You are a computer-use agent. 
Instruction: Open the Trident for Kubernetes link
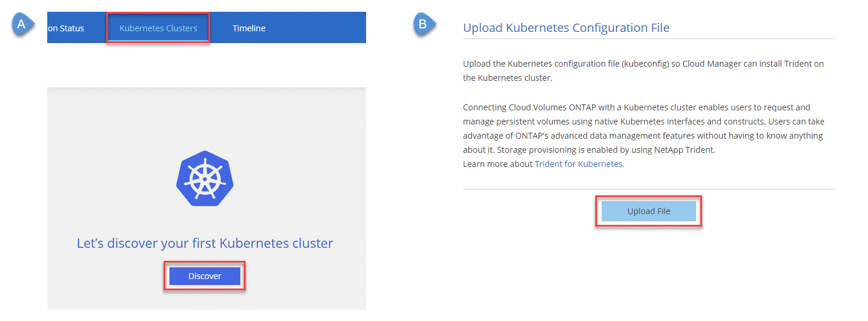(579, 164)
